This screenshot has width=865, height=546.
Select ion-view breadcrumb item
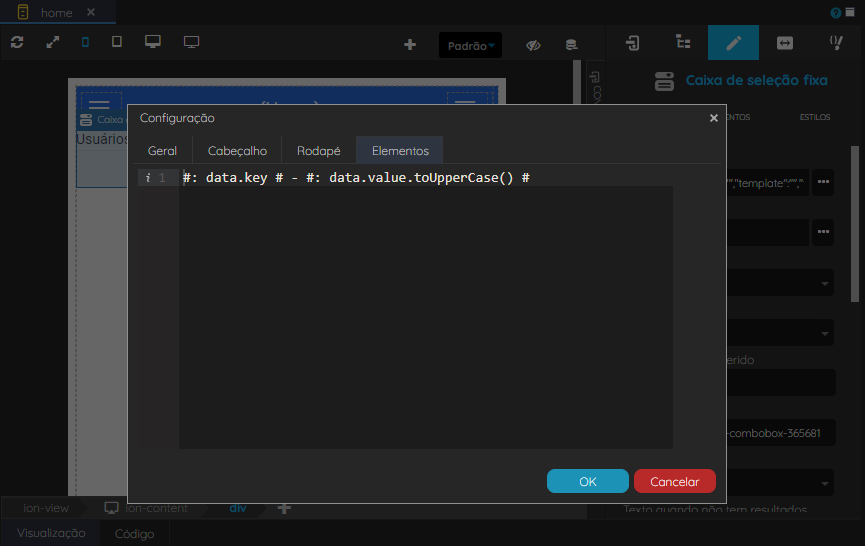pos(46,508)
